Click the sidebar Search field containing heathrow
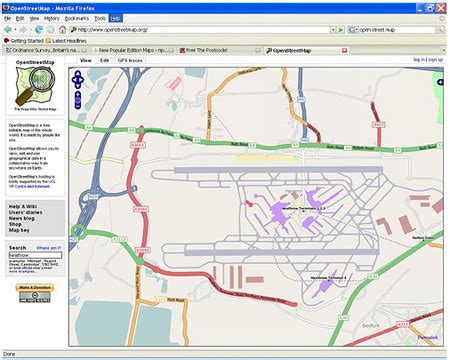The width and height of the screenshot is (450, 360). click(x=35, y=255)
